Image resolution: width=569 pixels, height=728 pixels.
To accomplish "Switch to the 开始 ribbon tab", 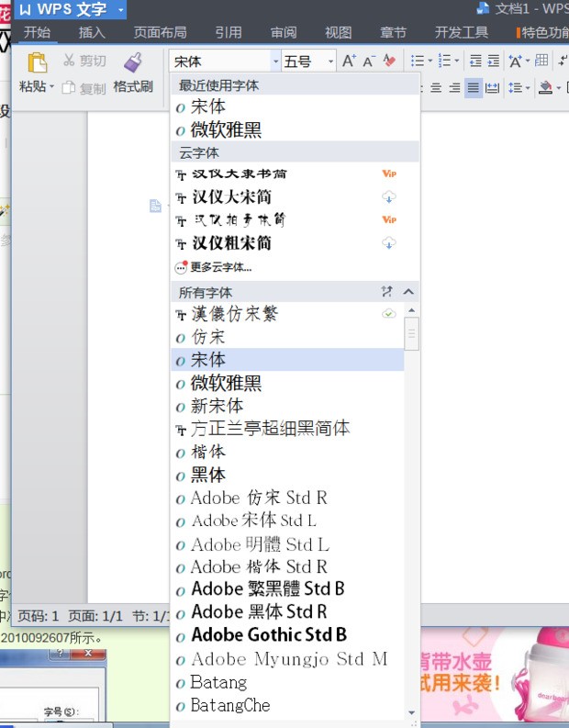I will [x=37, y=32].
